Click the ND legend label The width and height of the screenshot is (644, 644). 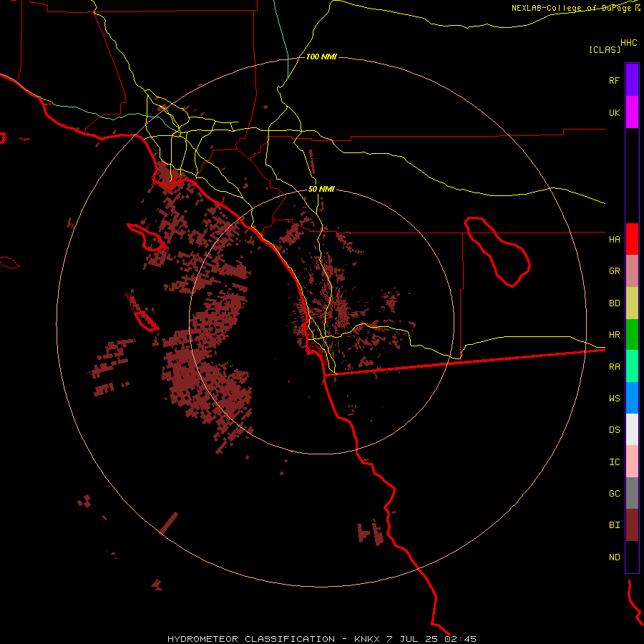point(614,557)
